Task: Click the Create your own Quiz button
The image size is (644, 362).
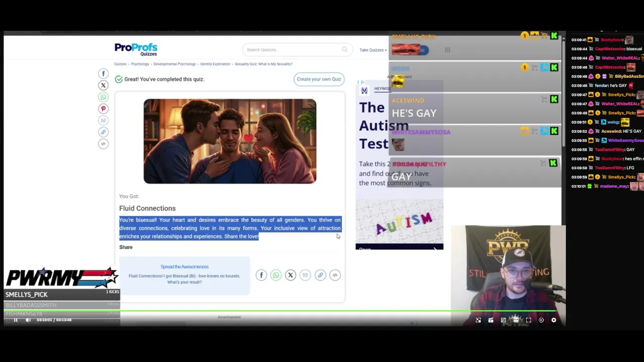Action: pos(319,79)
